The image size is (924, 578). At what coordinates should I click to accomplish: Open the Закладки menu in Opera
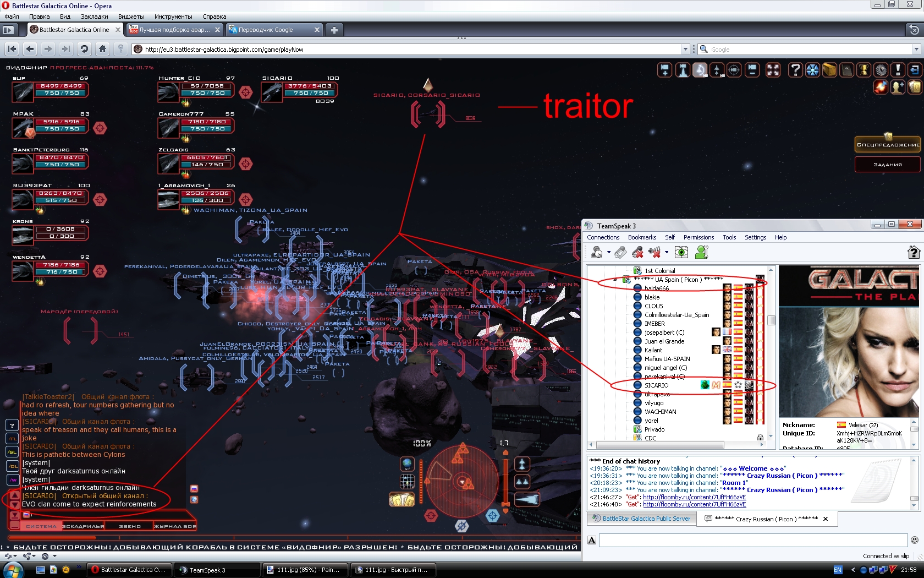95,17
